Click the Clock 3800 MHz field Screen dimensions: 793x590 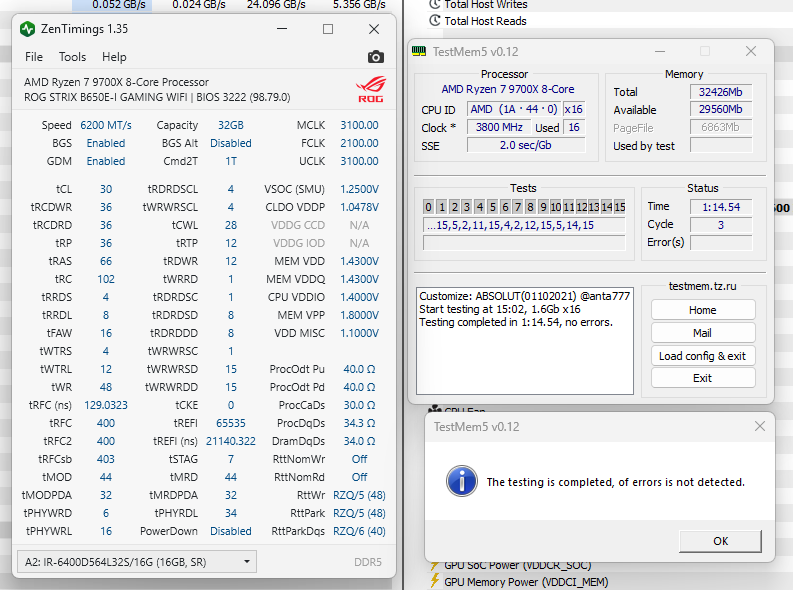(x=499, y=127)
